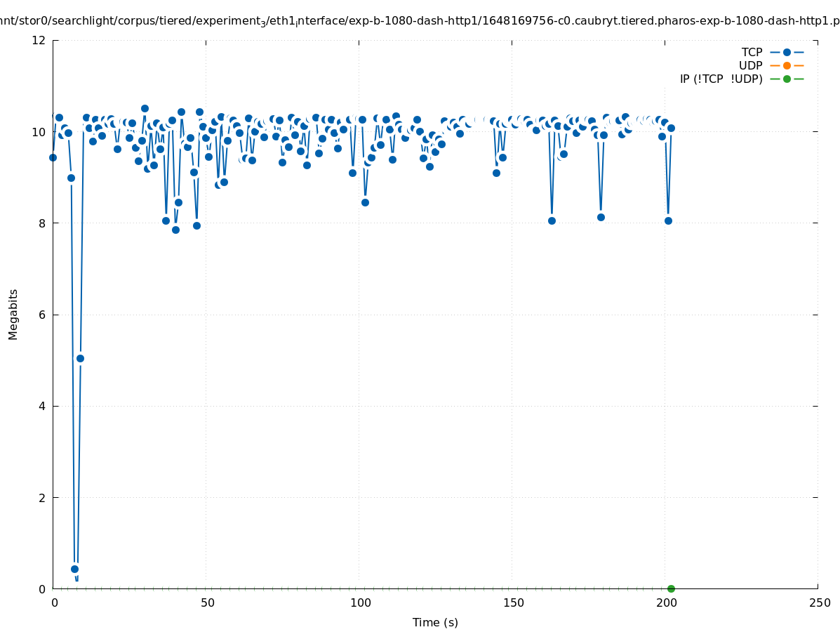Select the TCP legend label text
This screenshot has height=632, width=840.
tap(752, 52)
